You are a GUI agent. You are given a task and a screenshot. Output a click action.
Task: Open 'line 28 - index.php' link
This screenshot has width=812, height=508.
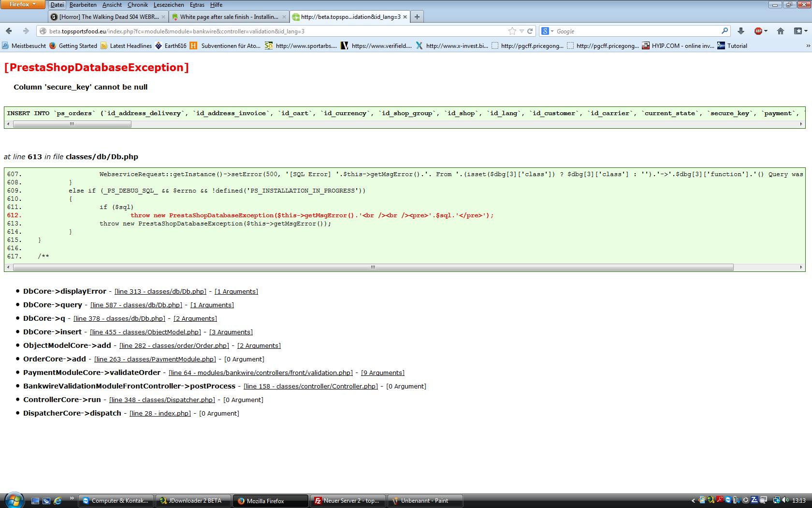click(x=160, y=414)
